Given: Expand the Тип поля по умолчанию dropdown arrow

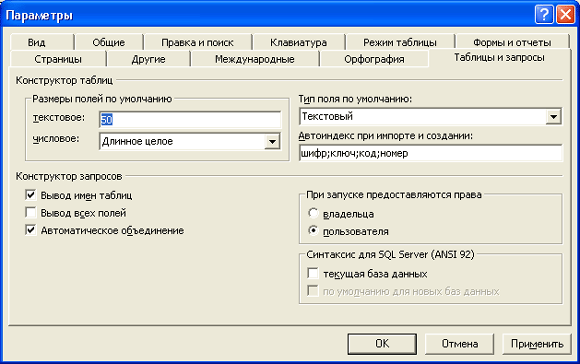Looking at the screenshot, I should 553,117.
